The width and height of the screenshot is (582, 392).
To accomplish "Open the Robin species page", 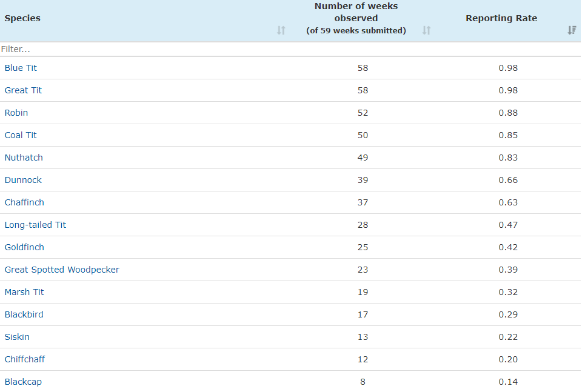I will (x=16, y=113).
